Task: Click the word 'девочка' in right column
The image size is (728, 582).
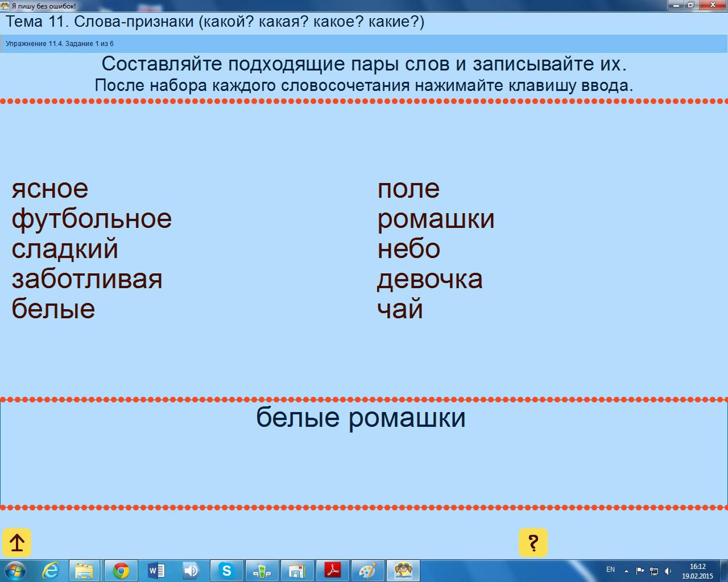Action: click(430, 279)
